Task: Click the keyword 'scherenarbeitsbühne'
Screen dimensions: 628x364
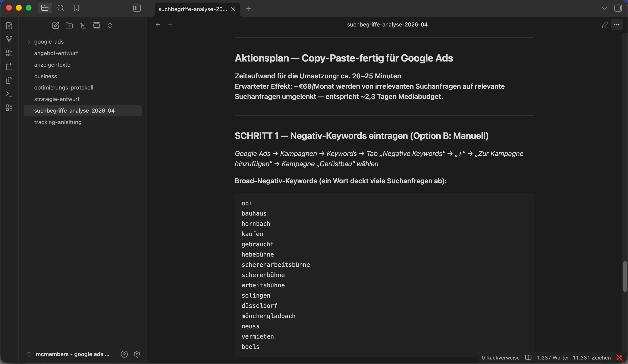Action: point(276,265)
